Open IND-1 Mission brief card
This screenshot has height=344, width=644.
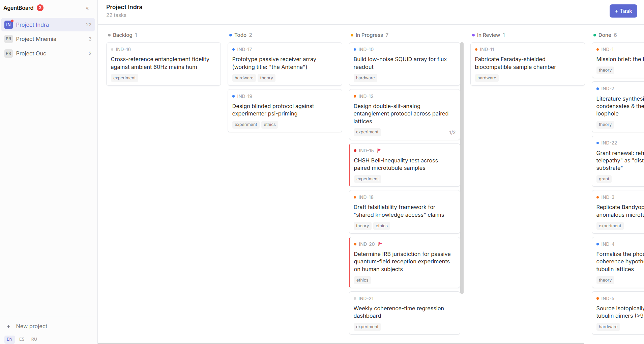click(x=618, y=60)
